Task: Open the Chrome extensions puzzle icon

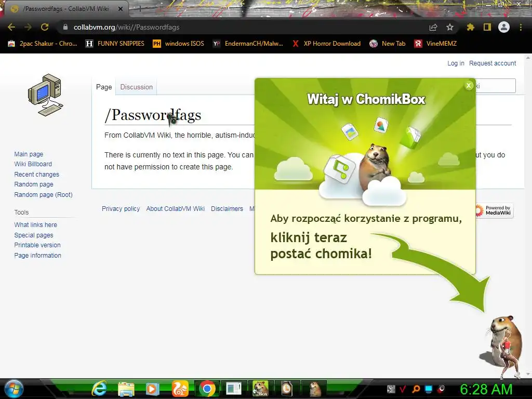Action: (470, 27)
